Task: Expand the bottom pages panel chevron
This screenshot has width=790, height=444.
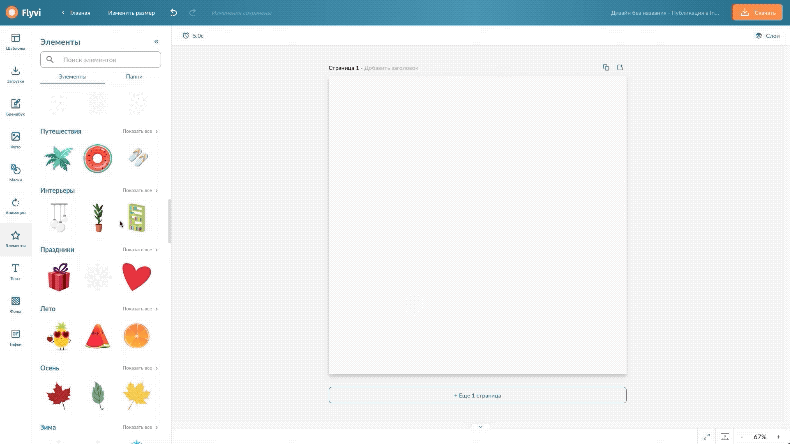Action: tap(480, 427)
